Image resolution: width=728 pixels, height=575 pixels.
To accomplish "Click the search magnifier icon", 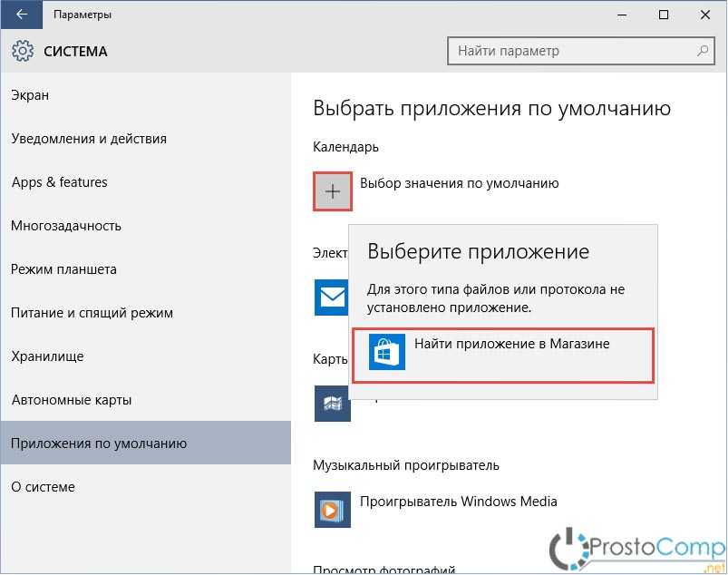I will coord(701,51).
